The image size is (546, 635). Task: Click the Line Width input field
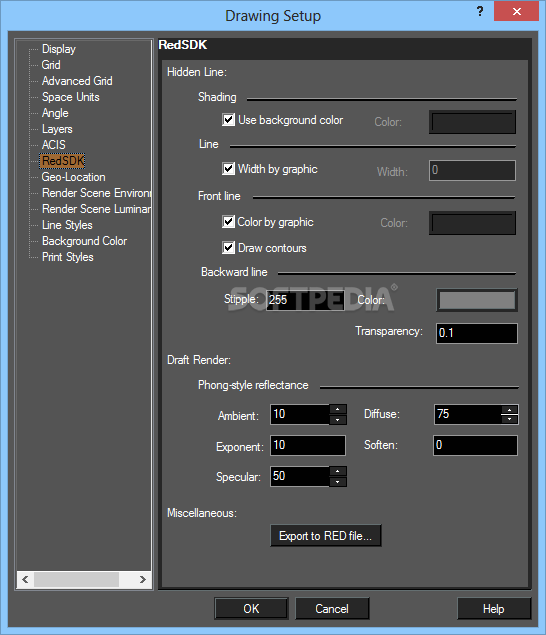pyautogui.click(x=472, y=170)
